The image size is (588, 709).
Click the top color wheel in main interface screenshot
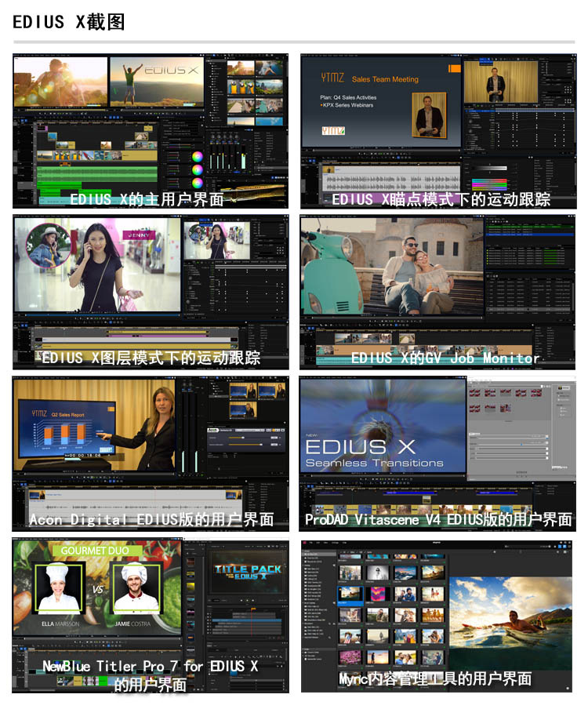(x=197, y=157)
